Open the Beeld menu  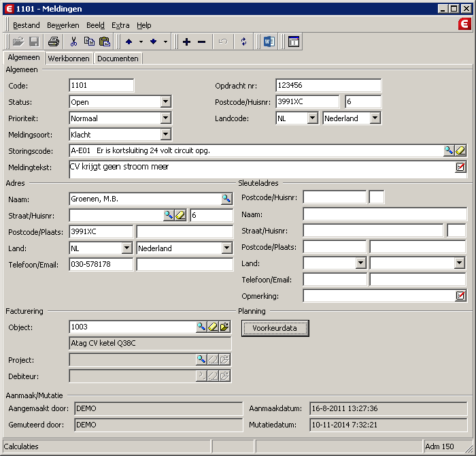pyautogui.click(x=95, y=25)
